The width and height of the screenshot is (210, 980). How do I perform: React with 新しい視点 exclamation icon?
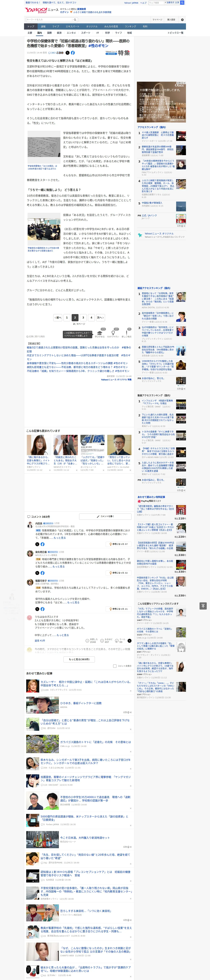tap(127, 333)
